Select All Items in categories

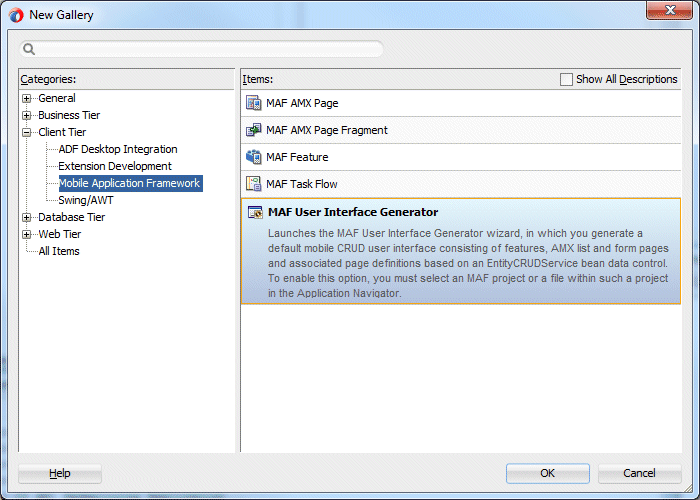59,251
